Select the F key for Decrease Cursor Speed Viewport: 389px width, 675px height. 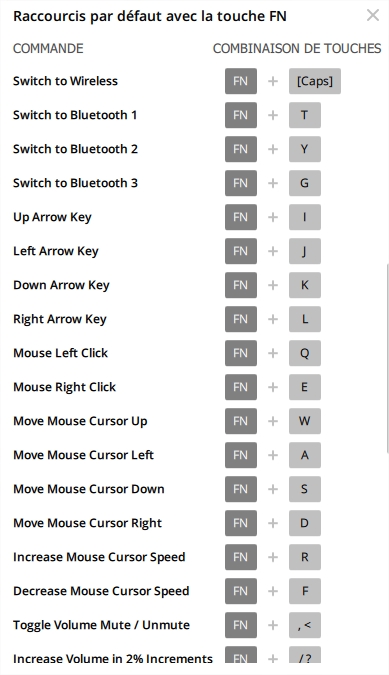coord(305,591)
